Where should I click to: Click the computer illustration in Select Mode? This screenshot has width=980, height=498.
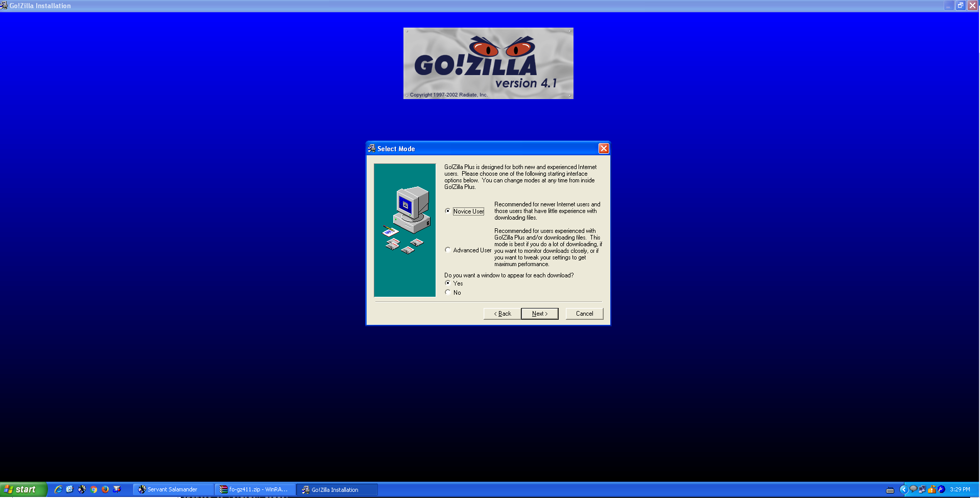404,230
